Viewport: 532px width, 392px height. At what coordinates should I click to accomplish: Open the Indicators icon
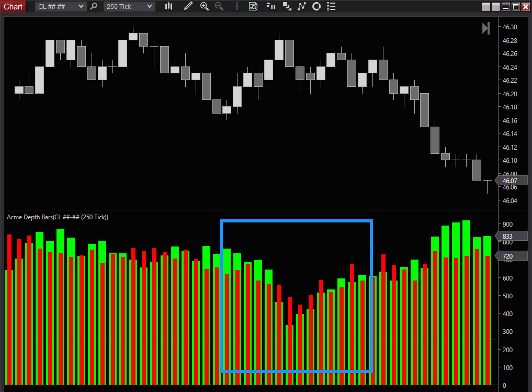click(302, 6)
